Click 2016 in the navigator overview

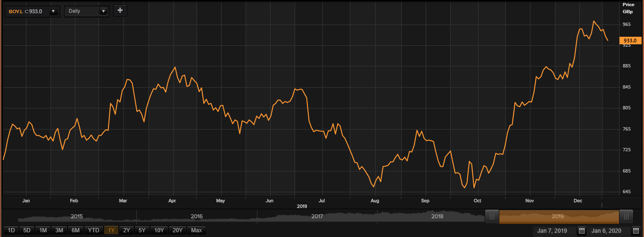tap(197, 216)
